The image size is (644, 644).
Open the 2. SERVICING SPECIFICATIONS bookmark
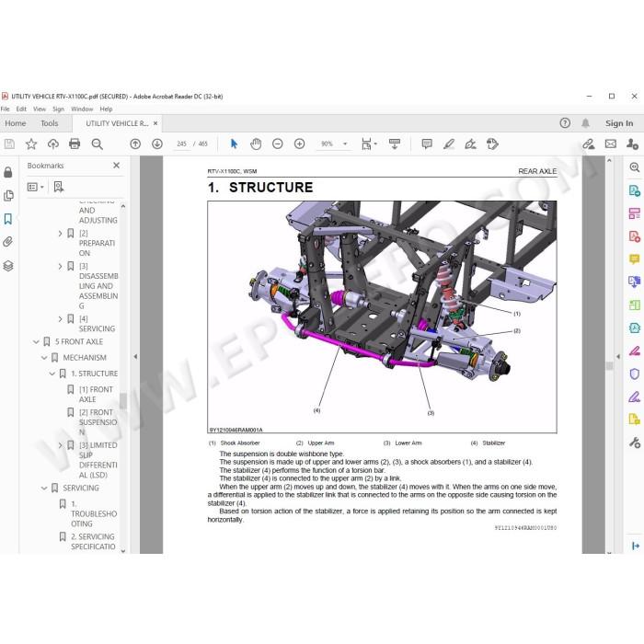pos(93,542)
